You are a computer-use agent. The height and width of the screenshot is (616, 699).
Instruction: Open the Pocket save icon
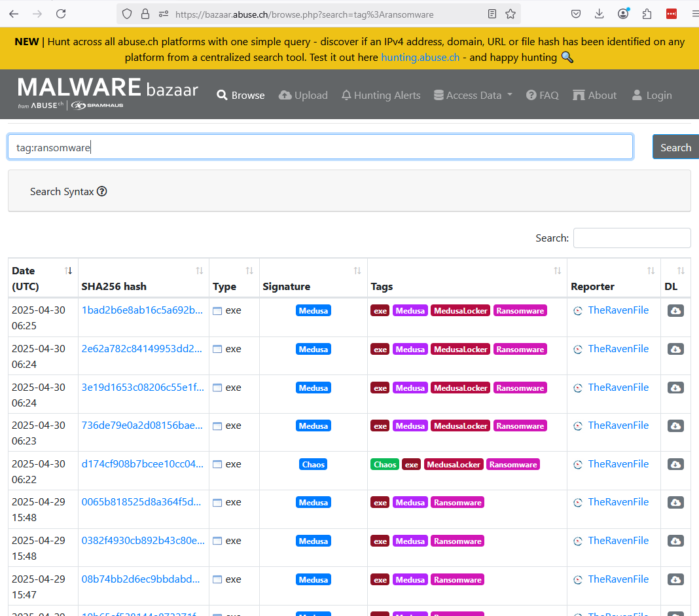coord(576,14)
